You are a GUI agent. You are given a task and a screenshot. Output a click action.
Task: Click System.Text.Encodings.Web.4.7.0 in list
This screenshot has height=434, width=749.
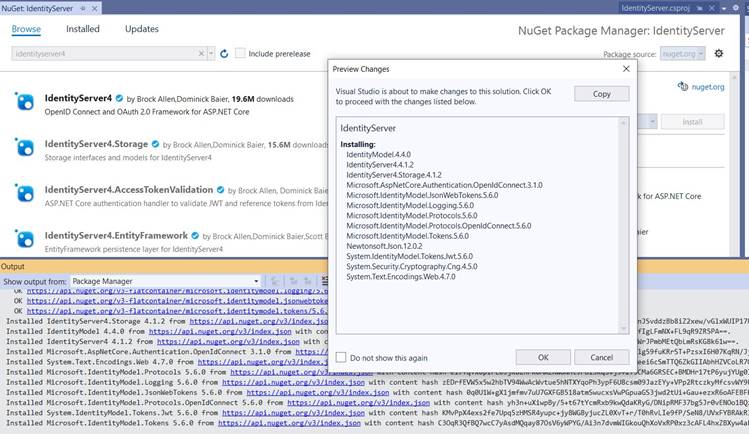[x=401, y=276]
